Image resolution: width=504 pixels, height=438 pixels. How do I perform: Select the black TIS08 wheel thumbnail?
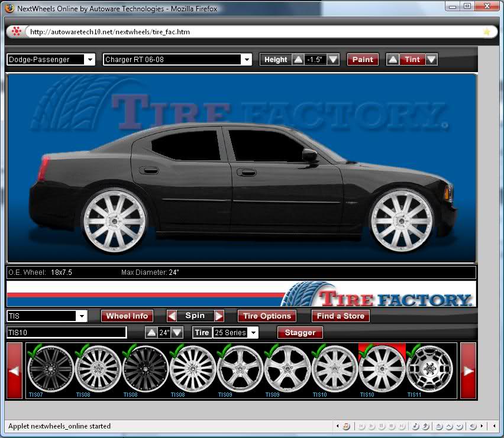pyautogui.click(x=146, y=369)
